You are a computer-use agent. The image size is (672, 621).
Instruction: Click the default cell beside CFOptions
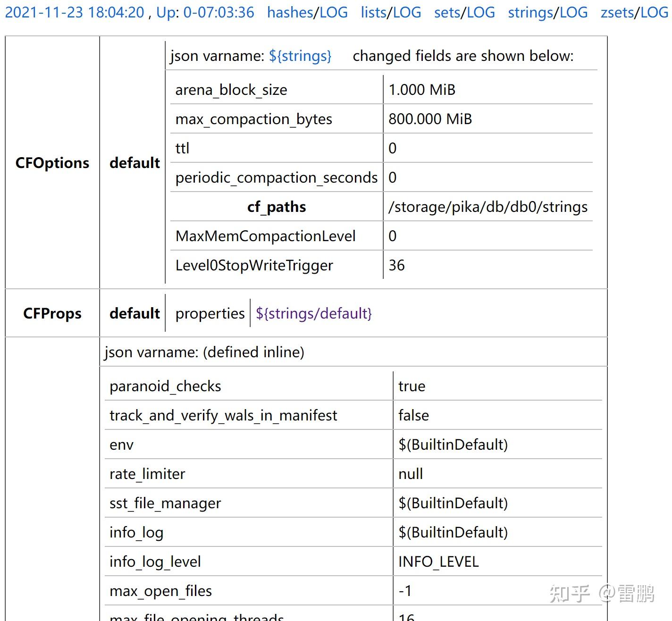(134, 163)
